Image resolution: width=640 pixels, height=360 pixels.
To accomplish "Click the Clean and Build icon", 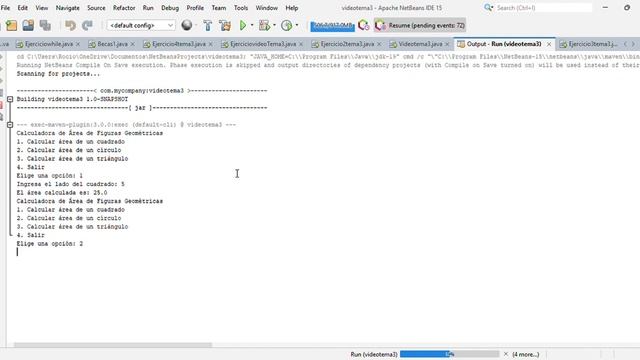I will click(x=225, y=25).
